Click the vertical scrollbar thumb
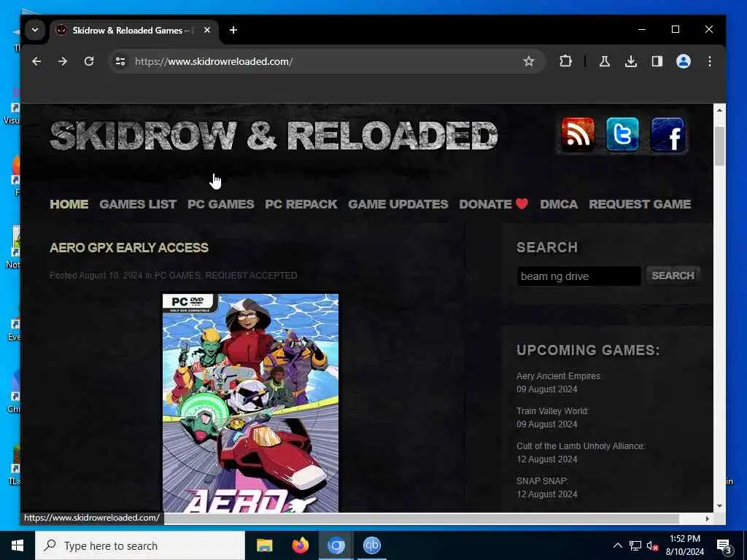 click(x=719, y=146)
